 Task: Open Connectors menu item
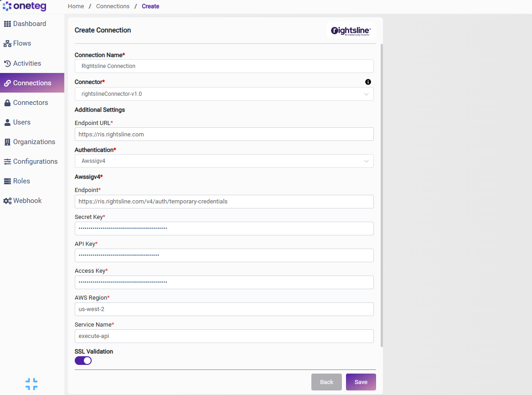tap(32, 103)
